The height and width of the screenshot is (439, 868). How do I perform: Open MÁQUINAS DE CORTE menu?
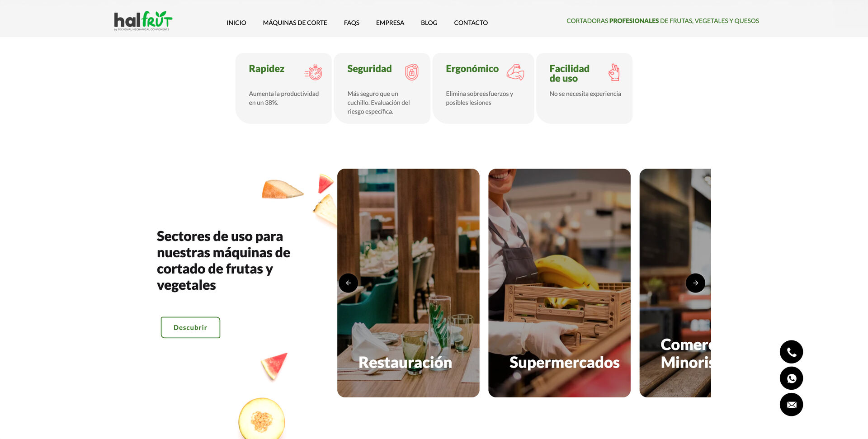coord(295,23)
